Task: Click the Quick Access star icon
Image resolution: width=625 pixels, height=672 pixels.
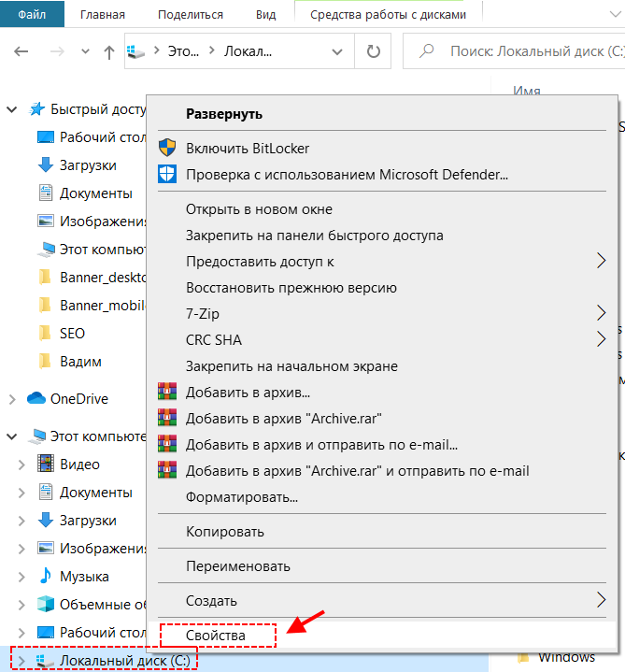Action: point(36,108)
